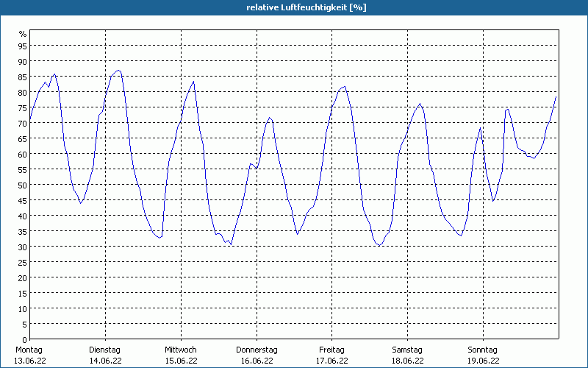Click the 'Samstag' day label
This screenshot has height=368, width=588.
[x=407, y=350]
